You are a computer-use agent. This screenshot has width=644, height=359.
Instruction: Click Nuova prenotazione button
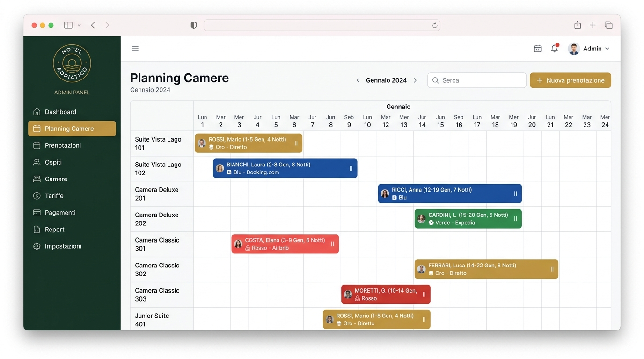[x=571, y=80]
